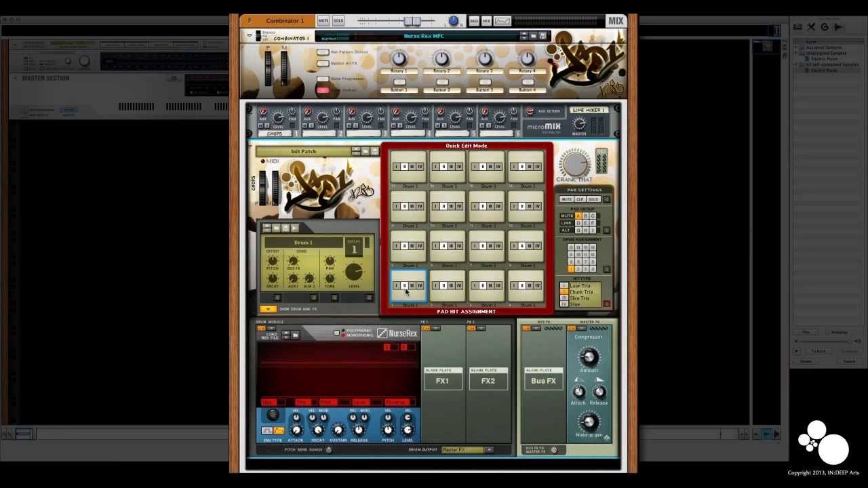Click the Rotary 3 knob

(484, 58)
